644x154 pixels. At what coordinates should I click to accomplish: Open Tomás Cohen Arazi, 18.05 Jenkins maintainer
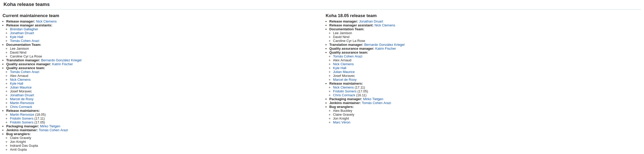coord(376,103)
